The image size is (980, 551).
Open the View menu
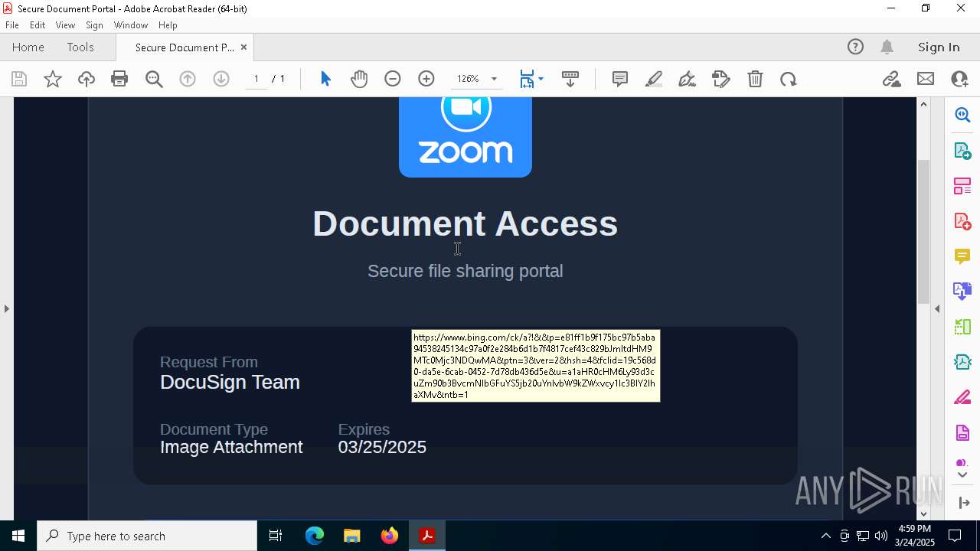click(x=65, y=25)
